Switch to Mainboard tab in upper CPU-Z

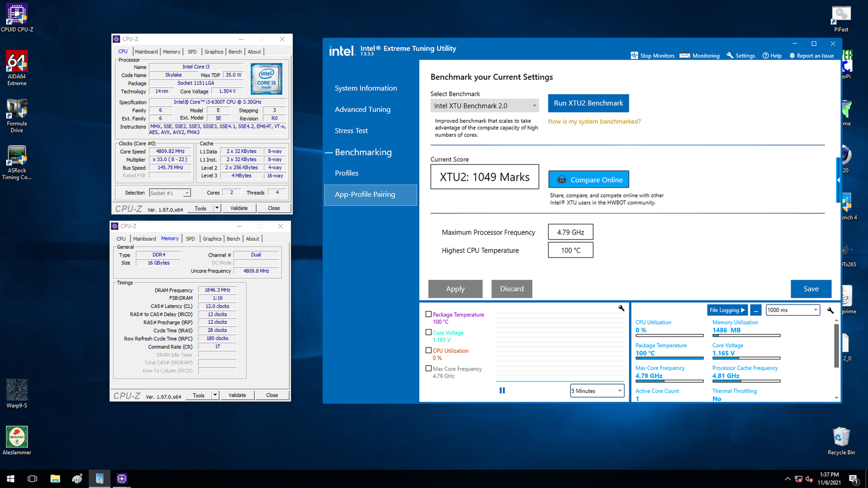click(146, 52)
